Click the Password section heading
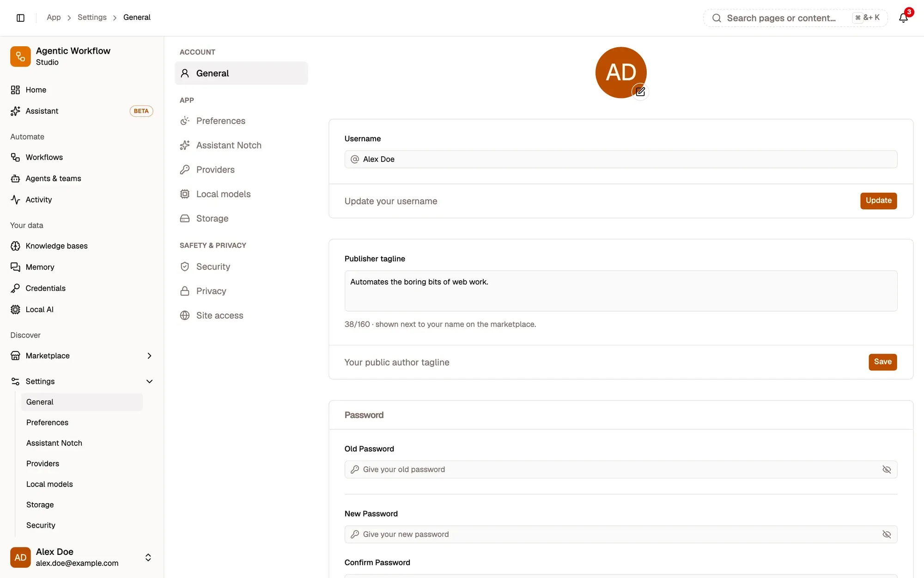Viewport: 924px width, 578px height. (364, 415)
